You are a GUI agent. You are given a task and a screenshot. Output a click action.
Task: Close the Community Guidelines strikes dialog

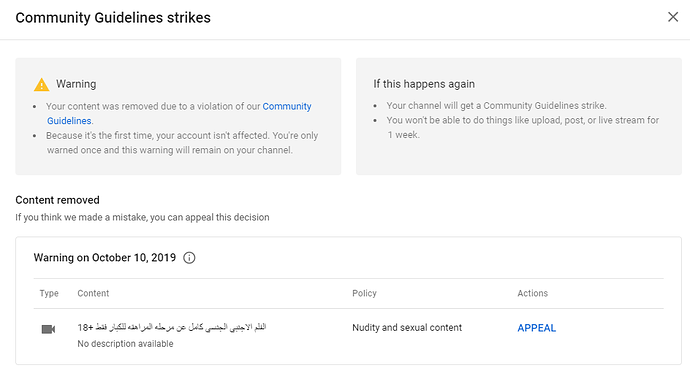673,17
